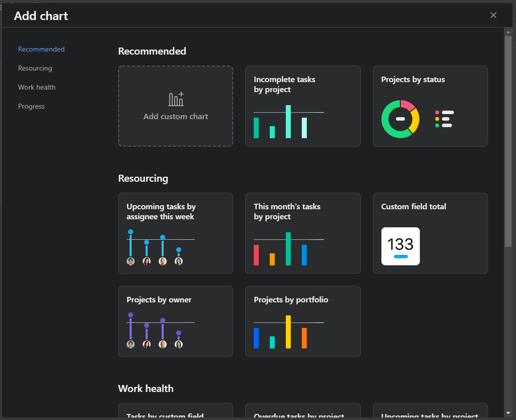Image resolution: width=516 pixels, height=420 pixels.
Task: Click the vertical scrollbar thumb
Action: [508, 142]
